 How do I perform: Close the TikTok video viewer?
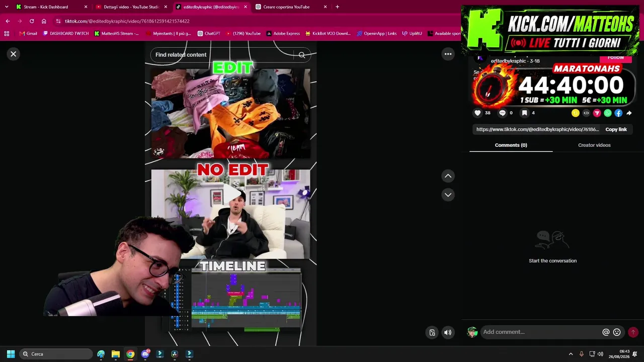click(x=14, y=54)
